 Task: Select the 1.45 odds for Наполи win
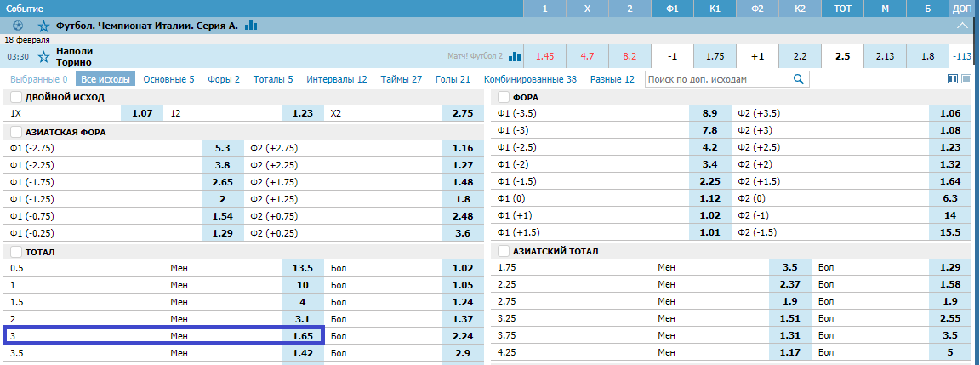point(545,56)
